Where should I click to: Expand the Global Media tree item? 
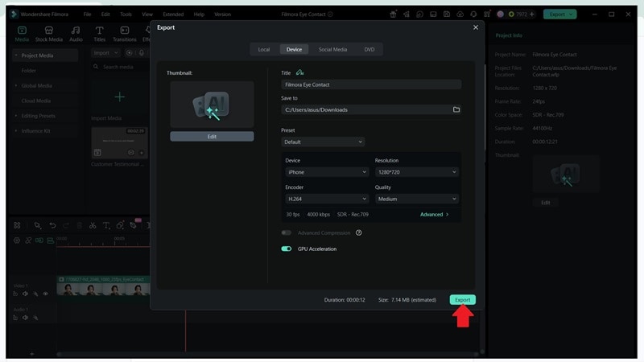[16, 85]
